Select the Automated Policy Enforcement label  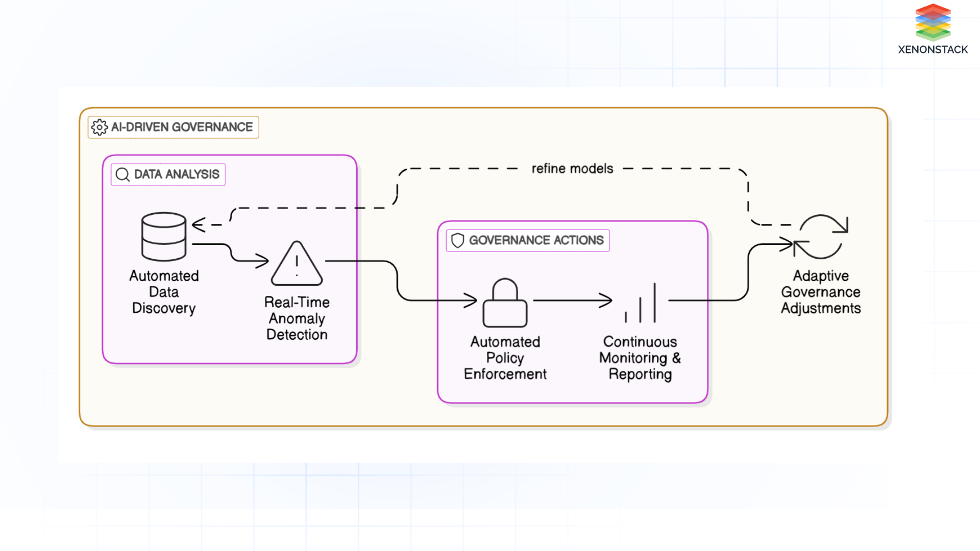pos(505,358)
